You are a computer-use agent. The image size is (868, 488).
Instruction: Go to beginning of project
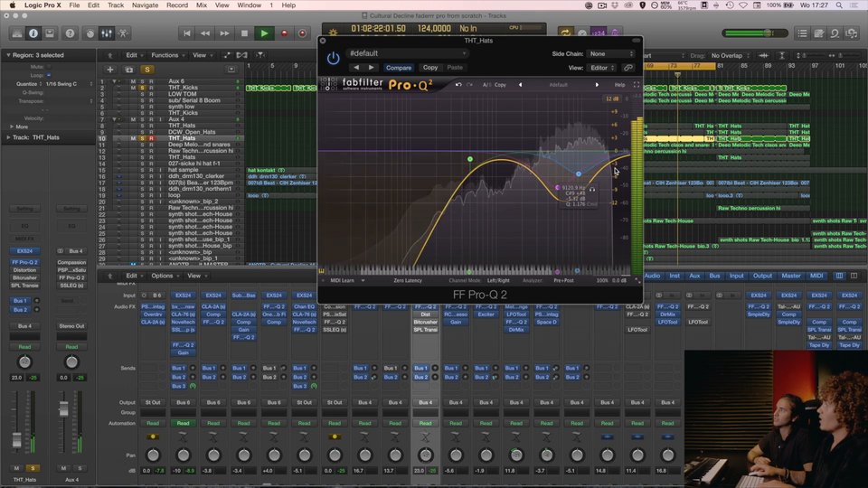click(187, 33)
